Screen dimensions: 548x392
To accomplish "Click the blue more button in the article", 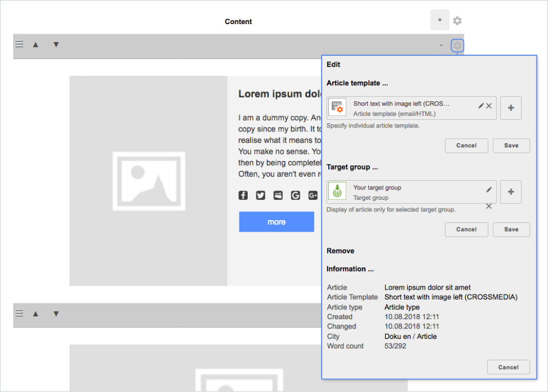I will 276,222.
